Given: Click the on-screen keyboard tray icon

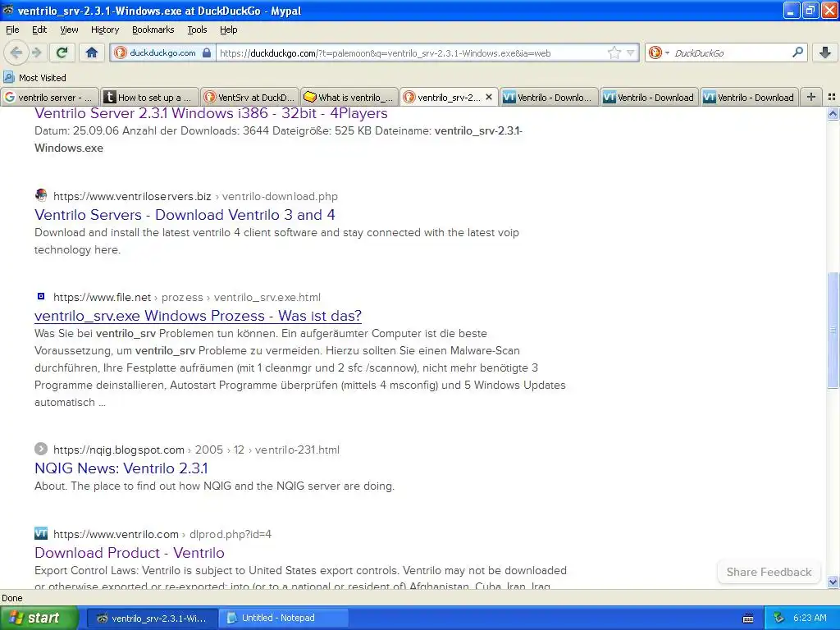Looking at the screenshot, I should (748, 619).
